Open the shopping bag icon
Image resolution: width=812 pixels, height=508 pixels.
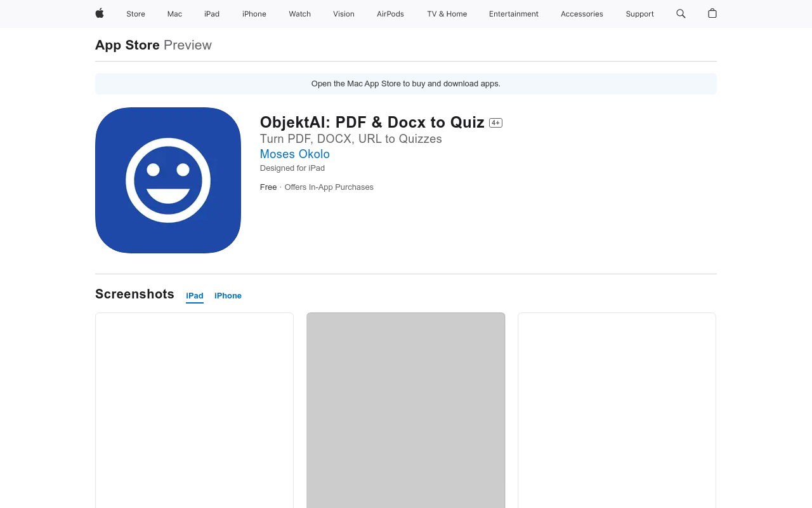[712, 13]
